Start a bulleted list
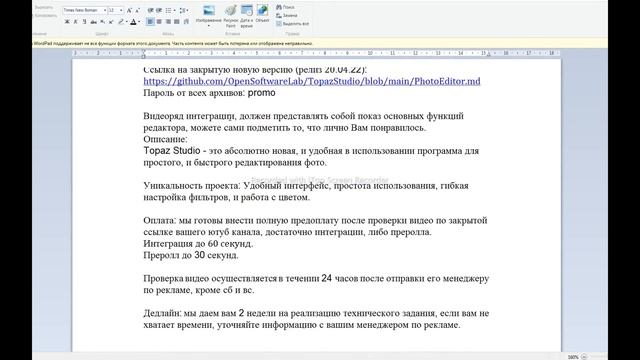640x360 pixels. tap(168, 10)
